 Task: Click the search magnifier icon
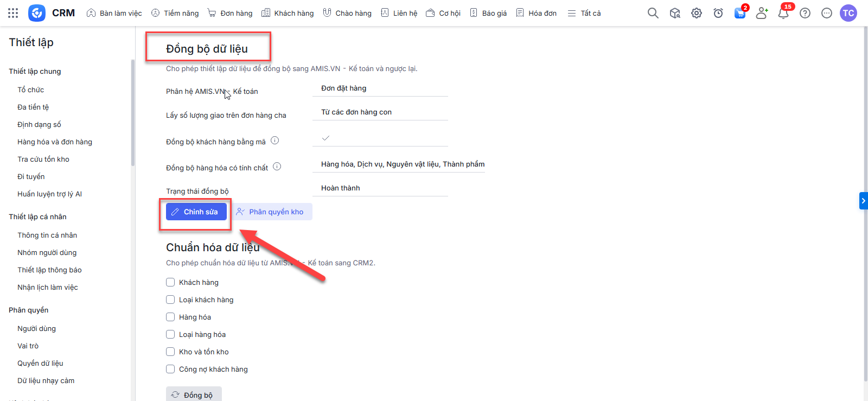point(653,13)
